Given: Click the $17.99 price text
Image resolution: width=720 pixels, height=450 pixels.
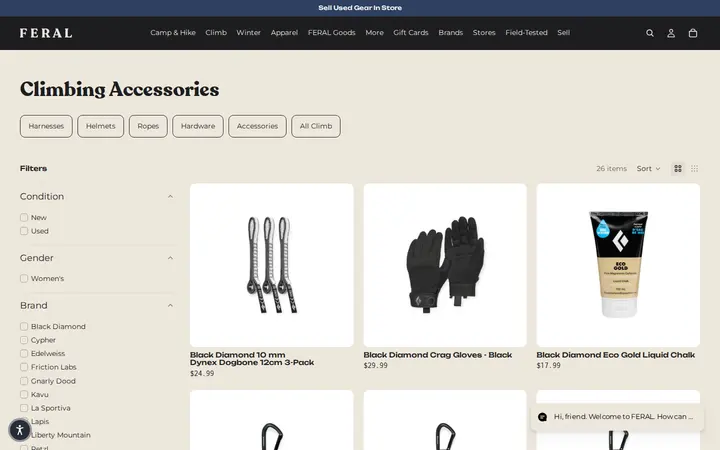Looking at the screenshot, I should pos(548,366).
